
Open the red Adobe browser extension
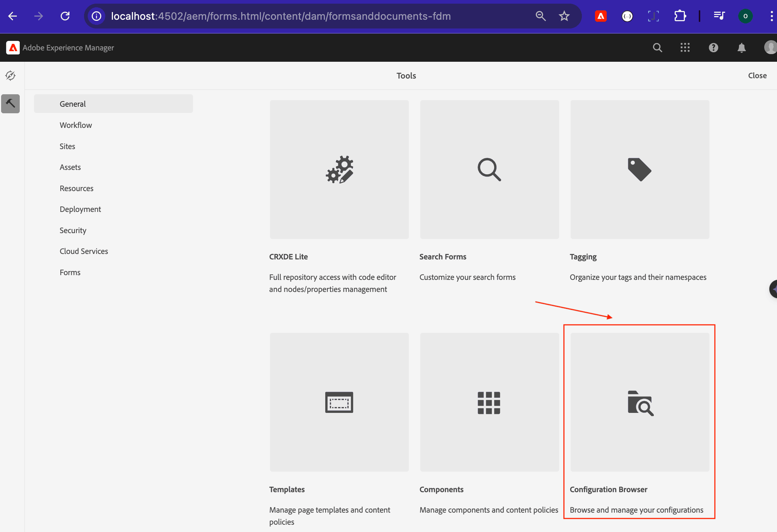601,16
